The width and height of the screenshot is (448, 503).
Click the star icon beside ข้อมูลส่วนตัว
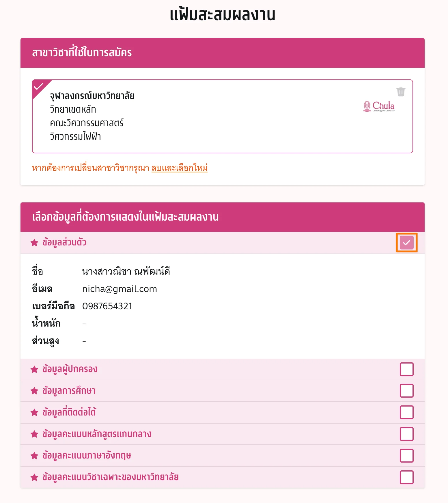34,243
